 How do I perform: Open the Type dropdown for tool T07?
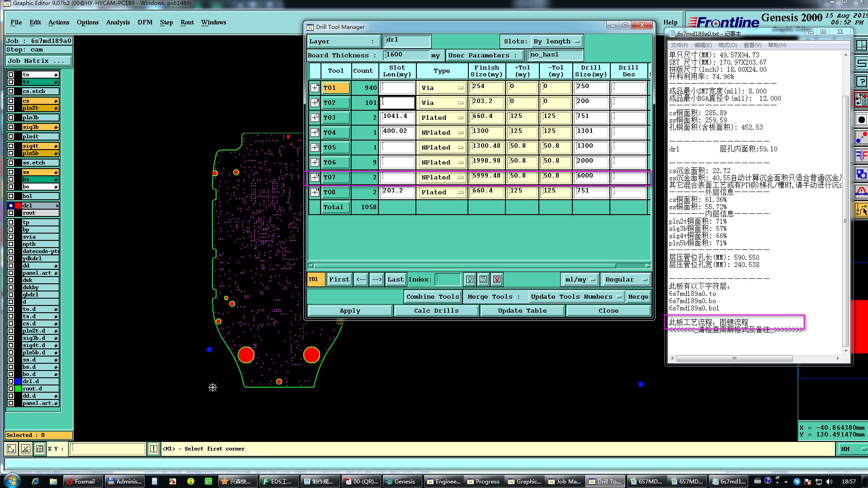[x=442, y=178]
